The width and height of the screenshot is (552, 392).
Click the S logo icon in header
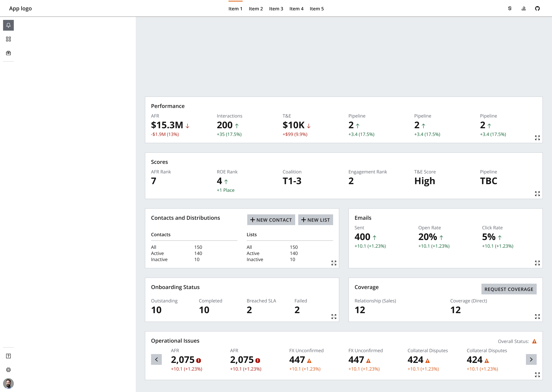click(510, 9)
